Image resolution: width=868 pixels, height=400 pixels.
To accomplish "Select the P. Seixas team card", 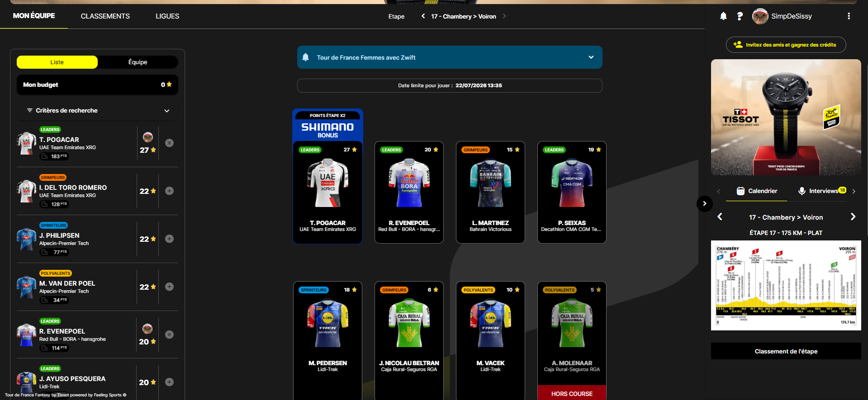I will (572, 193).
